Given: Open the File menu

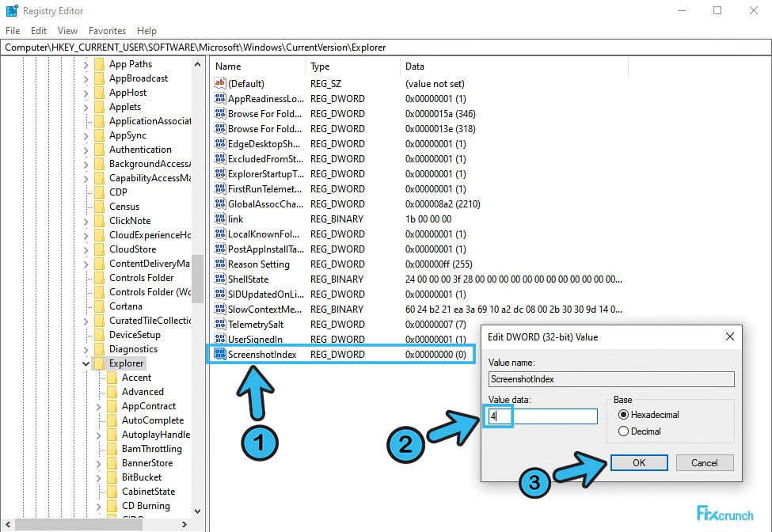Looking at the screenshot, I should point(13,31).
